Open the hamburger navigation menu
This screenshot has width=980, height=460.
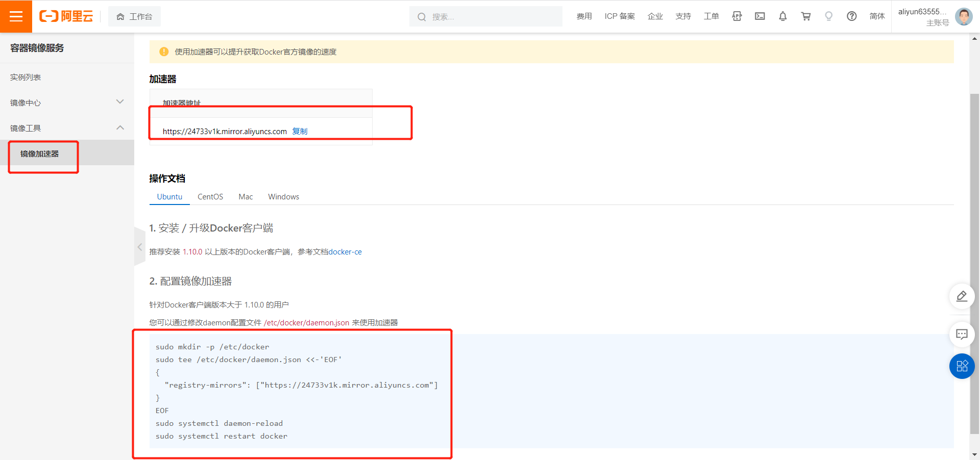pos(16,16)
